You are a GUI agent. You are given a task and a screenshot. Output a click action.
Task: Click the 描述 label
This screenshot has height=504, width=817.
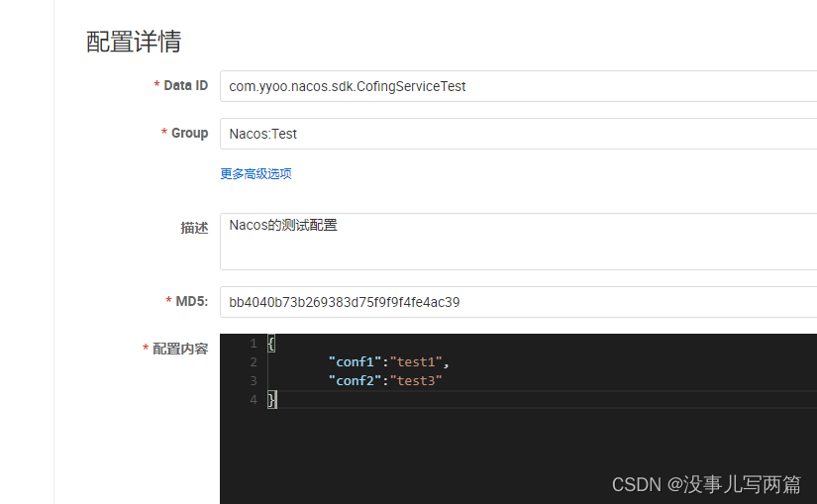194,228
